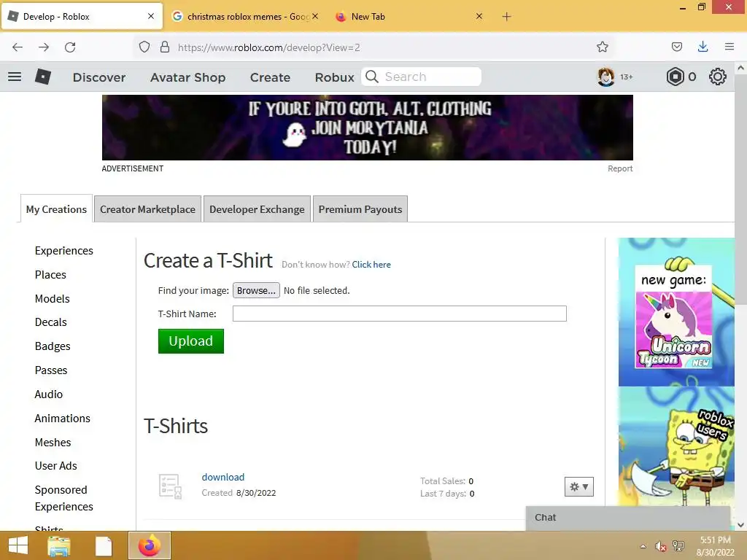Click the network tray icon

point(678,546)
